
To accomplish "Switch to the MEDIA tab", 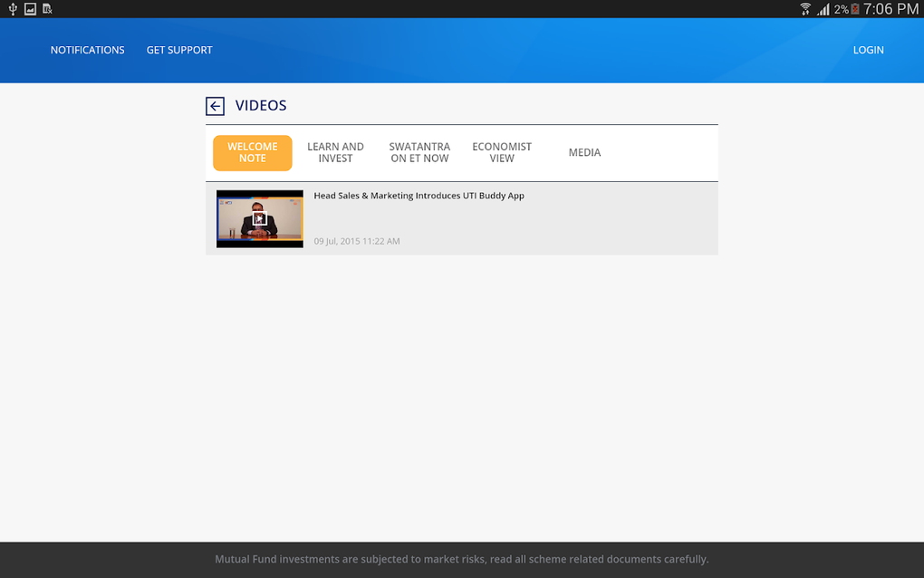I will click(584, 152).
